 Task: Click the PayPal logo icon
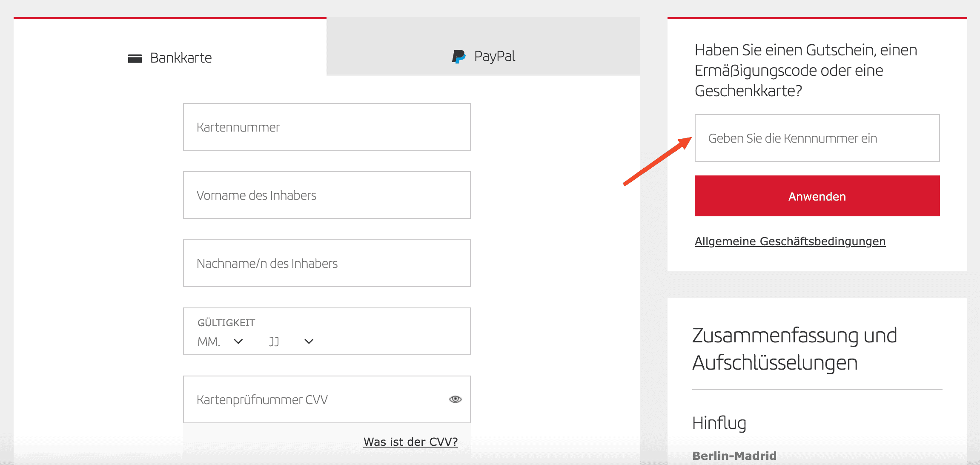458,56
